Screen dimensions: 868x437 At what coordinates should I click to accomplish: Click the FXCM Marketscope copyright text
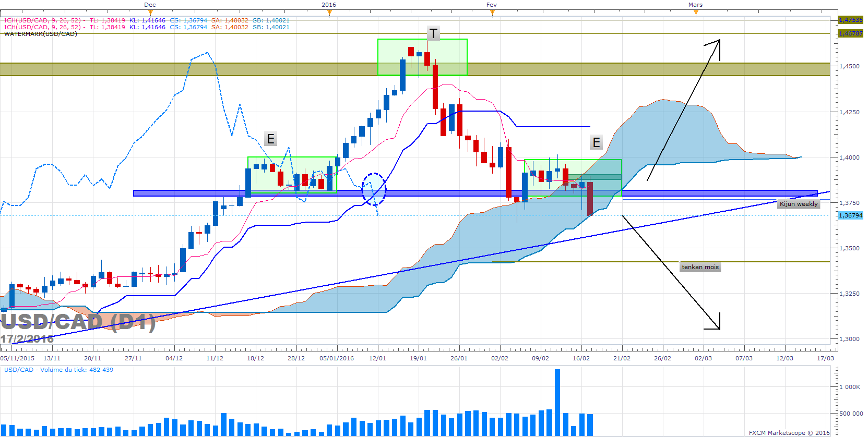[x=789, y=433]
